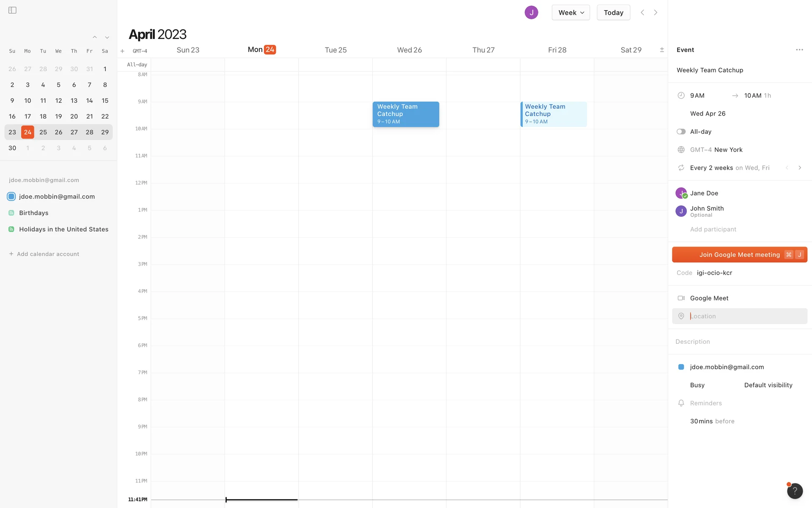Go to previous week with left arrow
The width and height of the screenshot is (812, 508).
click(642, 13)
